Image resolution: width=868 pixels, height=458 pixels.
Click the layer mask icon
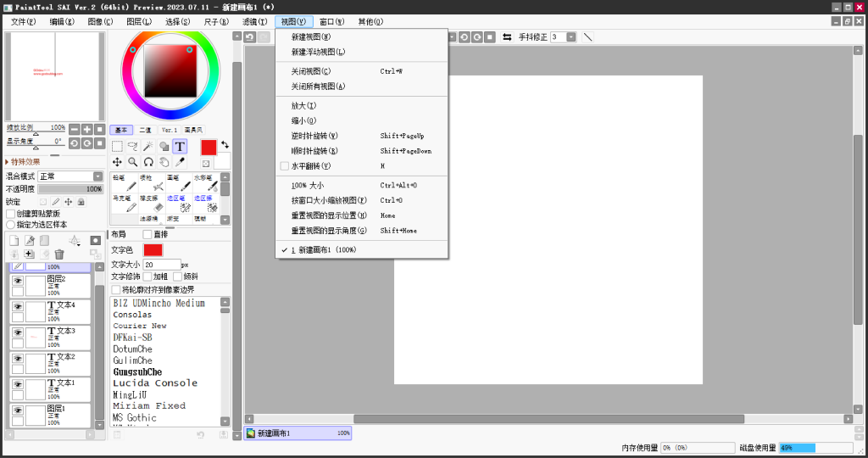point(96,240)
